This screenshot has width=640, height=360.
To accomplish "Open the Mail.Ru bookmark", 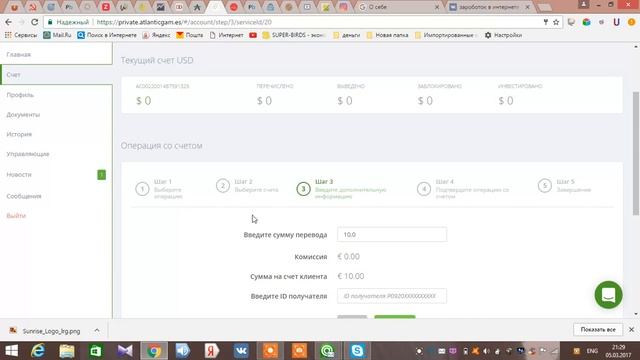I will 57,35.
